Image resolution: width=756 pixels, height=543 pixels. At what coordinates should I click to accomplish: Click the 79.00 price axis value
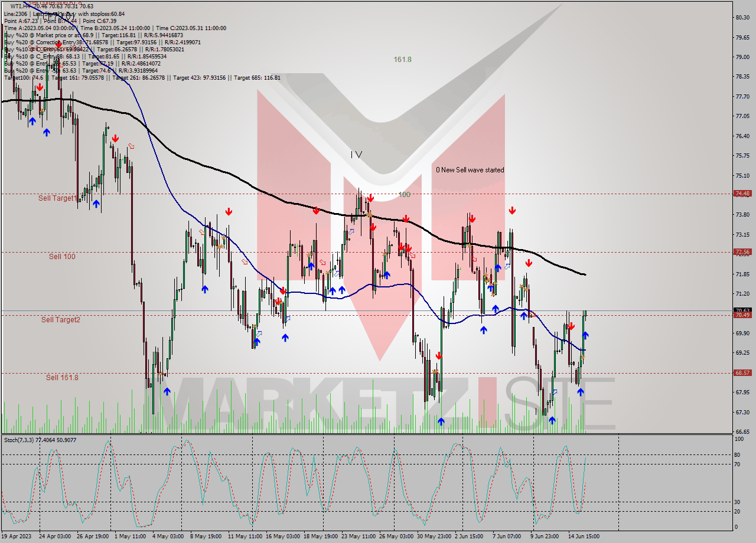click(742, 57)
